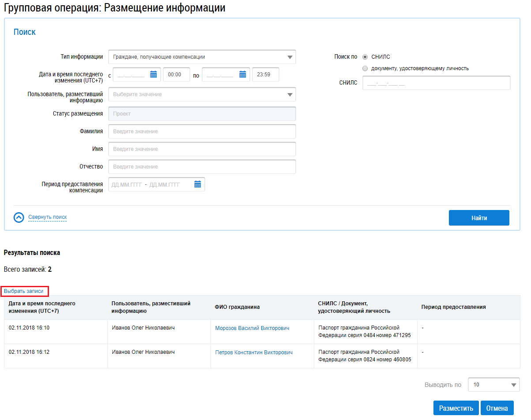Click the start time 00:00 field
Image resolution: width=531 pixels, height=420 pixels.
[x=176, y=75]
